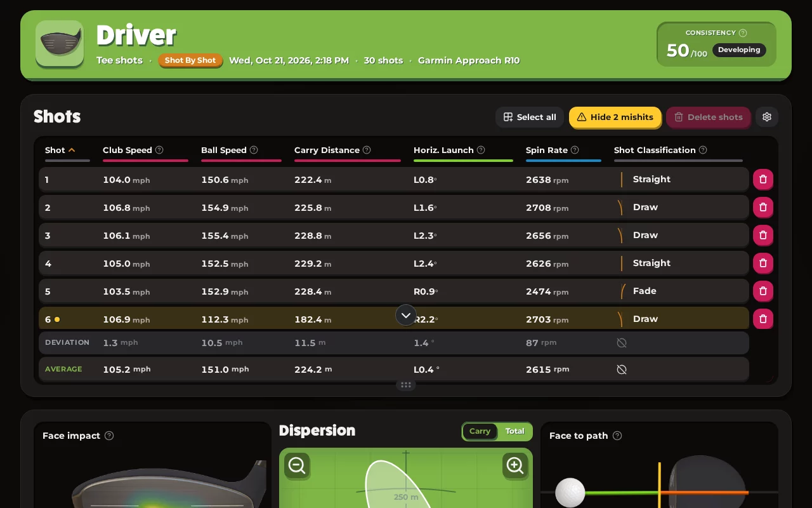Open the Horiz. Launch help icon

point(481,150)
